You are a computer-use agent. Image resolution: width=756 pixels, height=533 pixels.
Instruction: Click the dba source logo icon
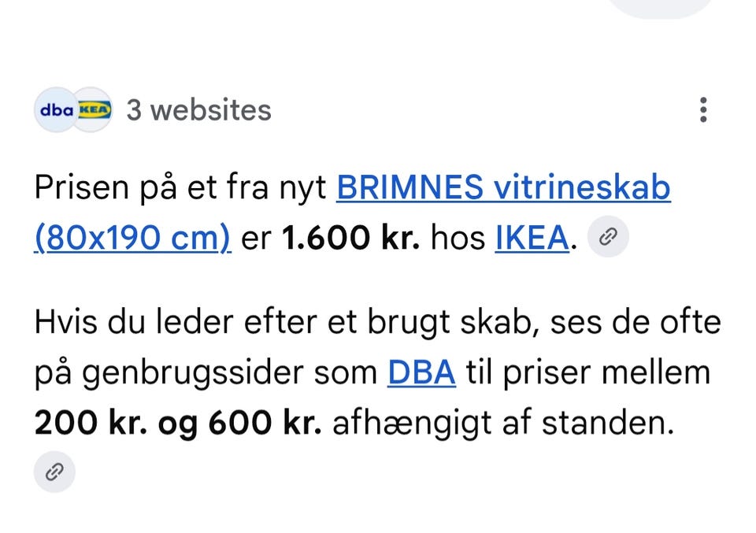point(56,110)
